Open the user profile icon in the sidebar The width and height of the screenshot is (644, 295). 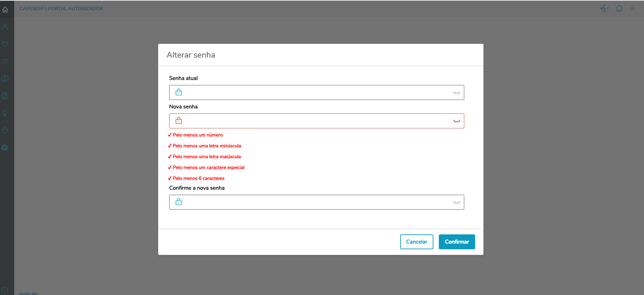coord(5,27)
